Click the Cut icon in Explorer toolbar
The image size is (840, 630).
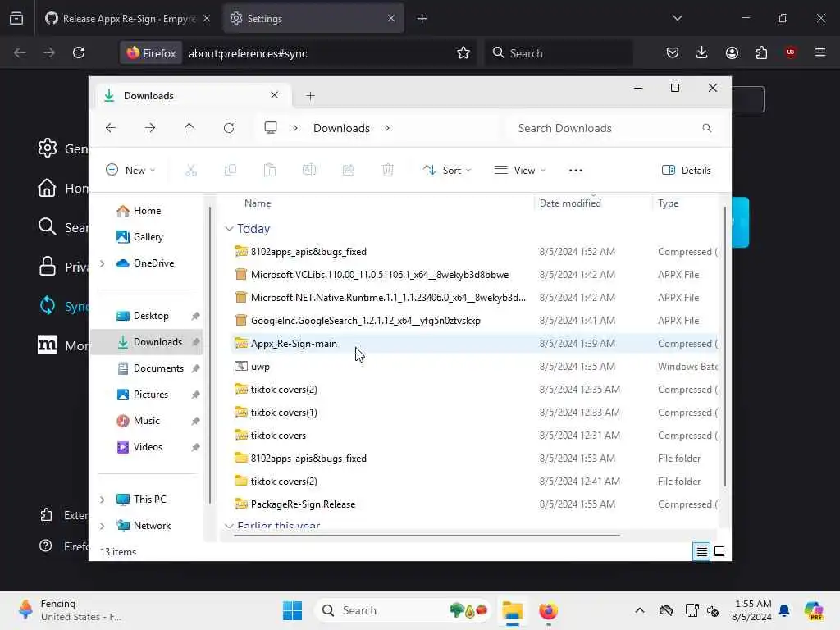190,171
